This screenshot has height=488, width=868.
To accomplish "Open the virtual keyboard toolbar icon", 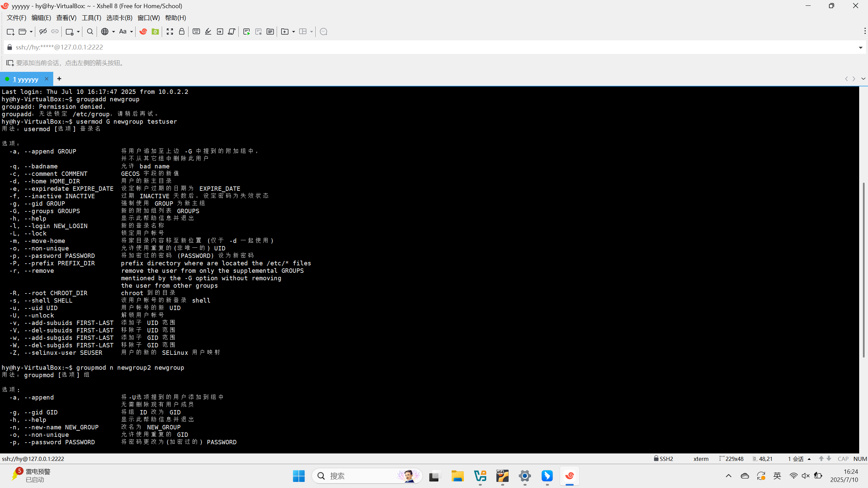I will point(196,32).
